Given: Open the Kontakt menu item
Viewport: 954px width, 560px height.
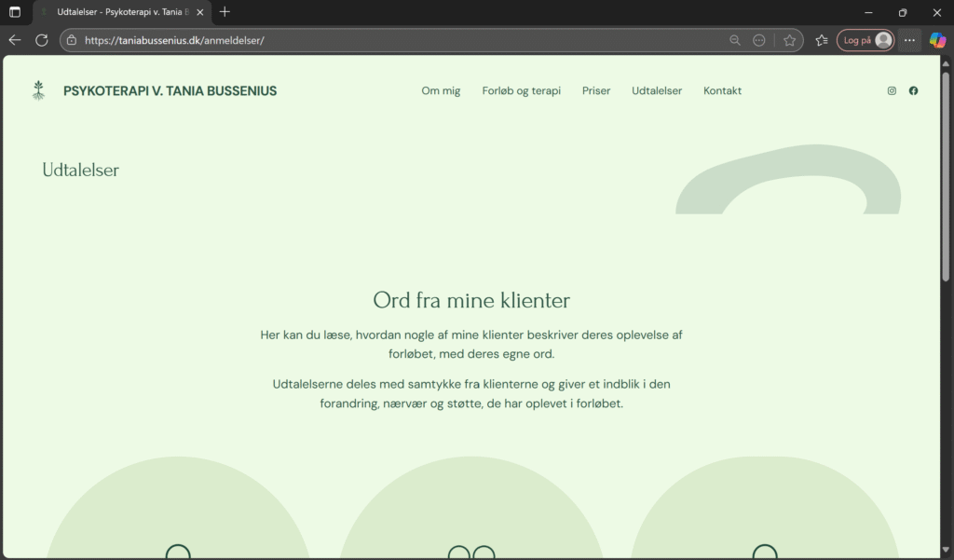Looking at the screenshot, I should [722, 90].
